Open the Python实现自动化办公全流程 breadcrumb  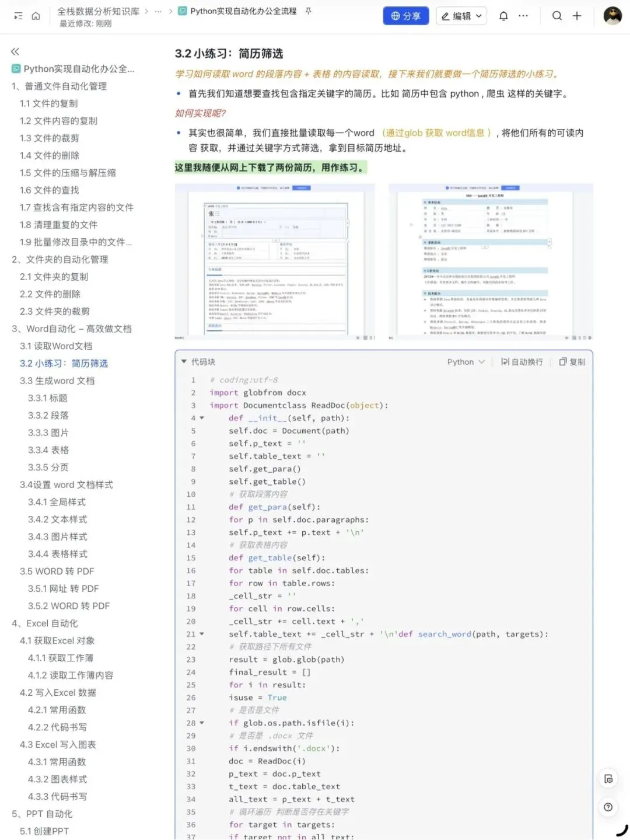tap(243, 11)
